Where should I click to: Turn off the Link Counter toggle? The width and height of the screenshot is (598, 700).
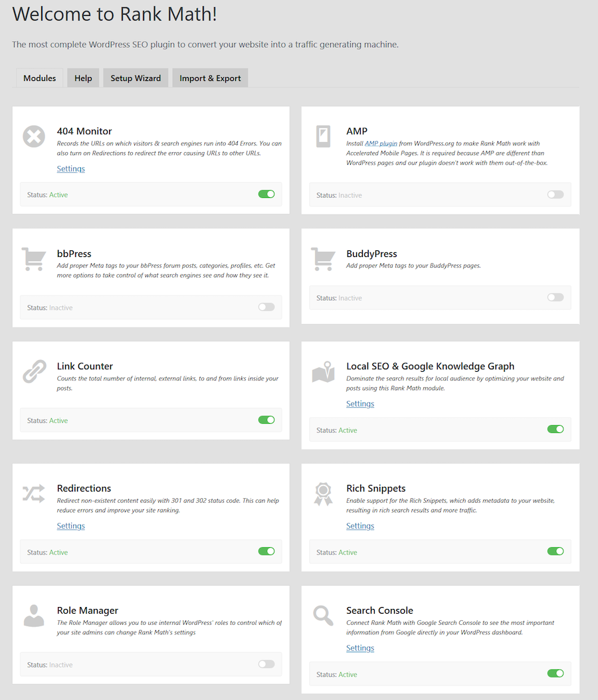point(266,420)
